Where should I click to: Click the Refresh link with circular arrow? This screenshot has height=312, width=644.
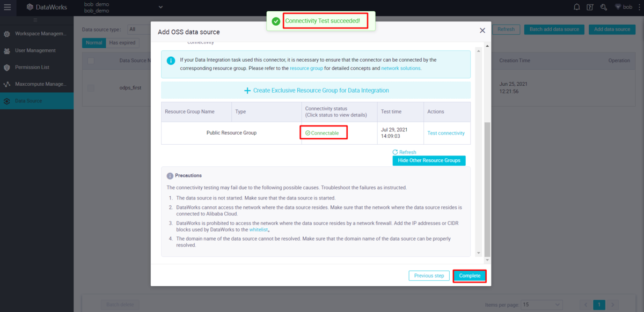[404, 152]
